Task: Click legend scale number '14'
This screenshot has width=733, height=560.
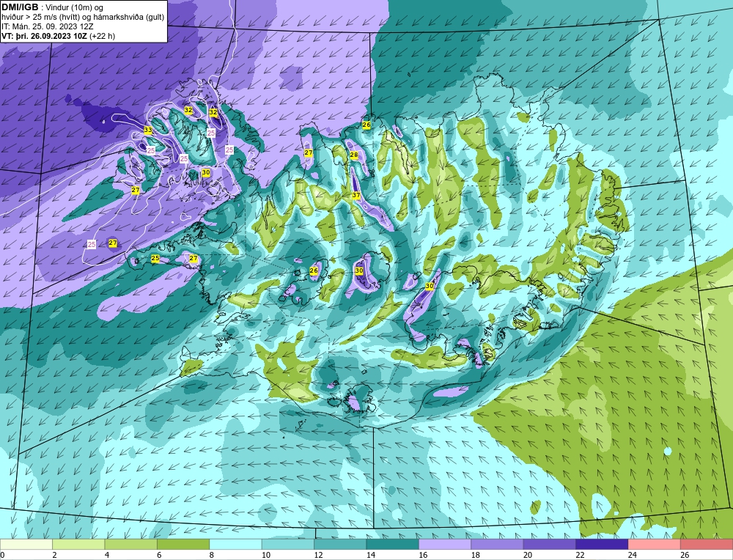Action: pyautogui.click(x=371, y=555)
